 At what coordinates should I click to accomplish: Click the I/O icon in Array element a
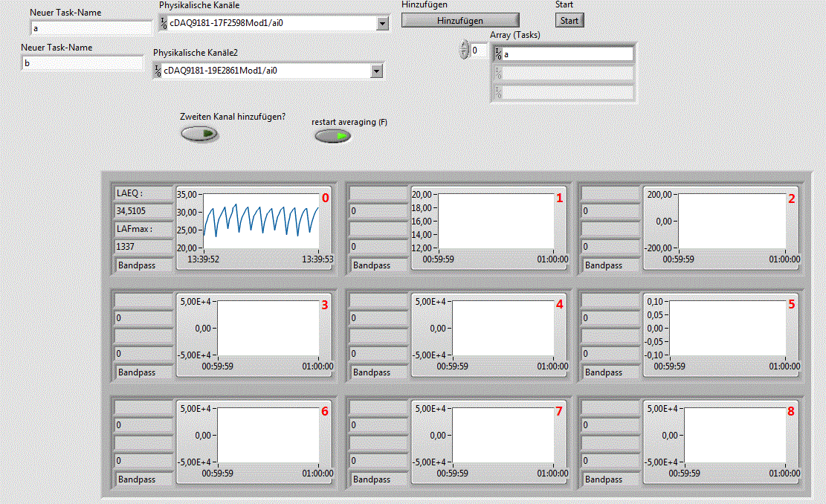pos(498,54)
